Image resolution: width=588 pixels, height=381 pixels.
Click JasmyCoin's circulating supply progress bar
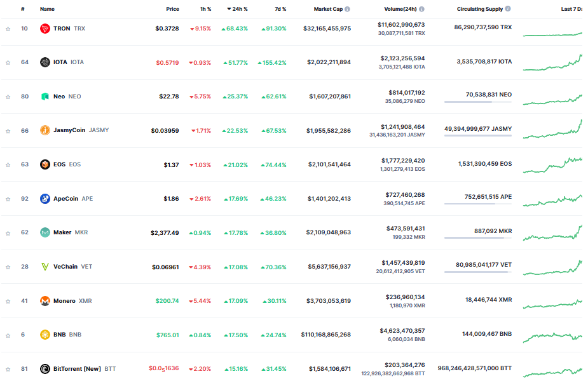[x=478, y=136]
